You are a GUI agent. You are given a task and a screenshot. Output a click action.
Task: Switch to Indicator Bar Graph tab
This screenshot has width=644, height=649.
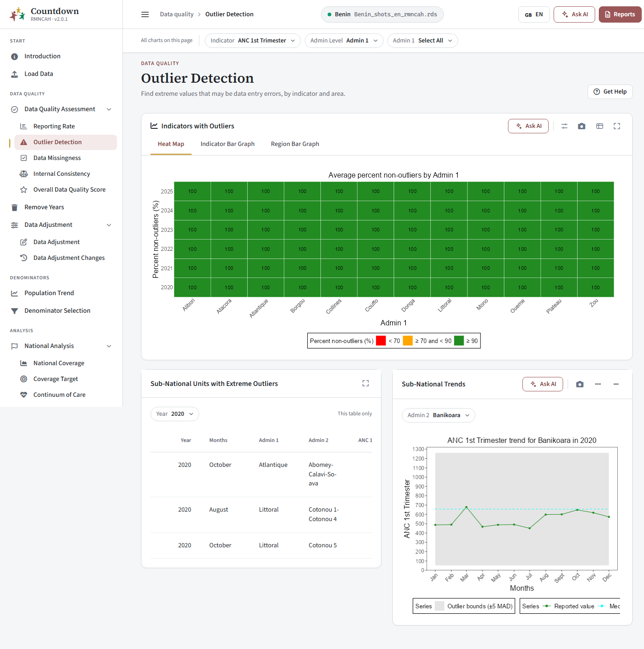(x=228, y=144)
